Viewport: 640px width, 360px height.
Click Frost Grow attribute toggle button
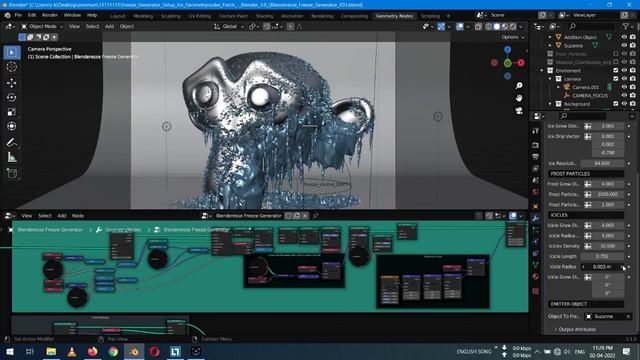(x=587, y=184)
